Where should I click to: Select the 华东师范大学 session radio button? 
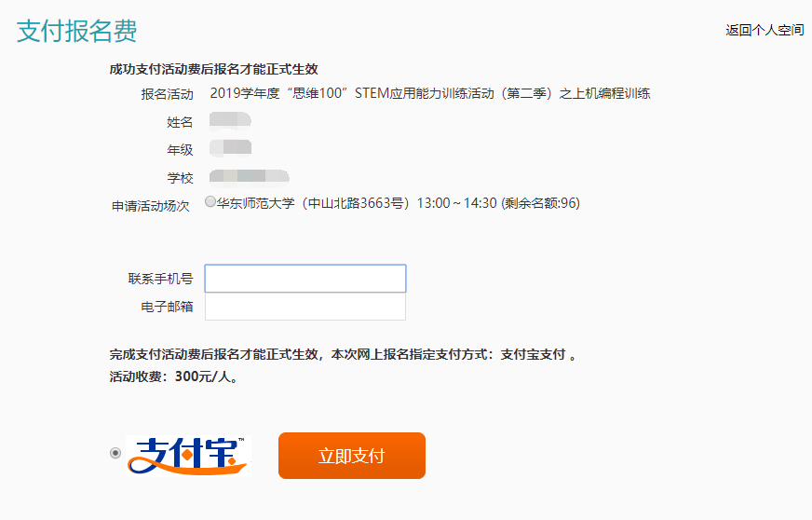point(210,201)
